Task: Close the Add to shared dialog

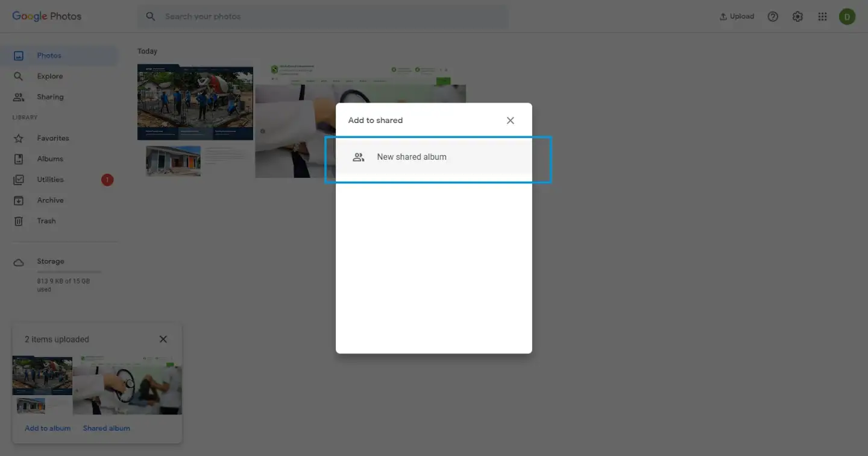Action: pyautogui.click(x=510, y=121)
